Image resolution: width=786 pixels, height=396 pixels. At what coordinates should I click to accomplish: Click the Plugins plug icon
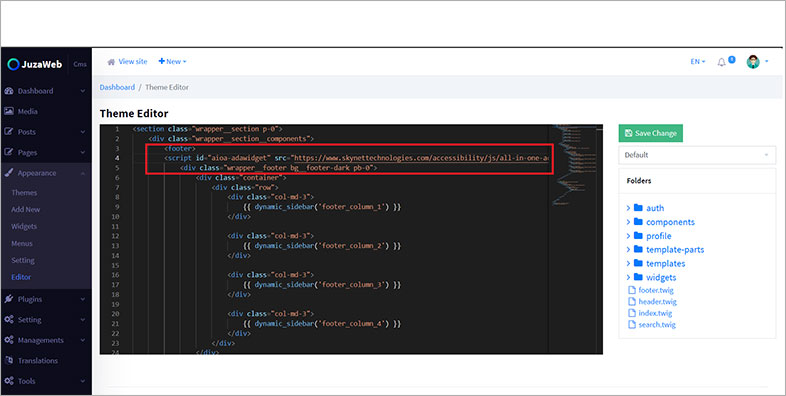pyautogui.click(x=9, y=299)
